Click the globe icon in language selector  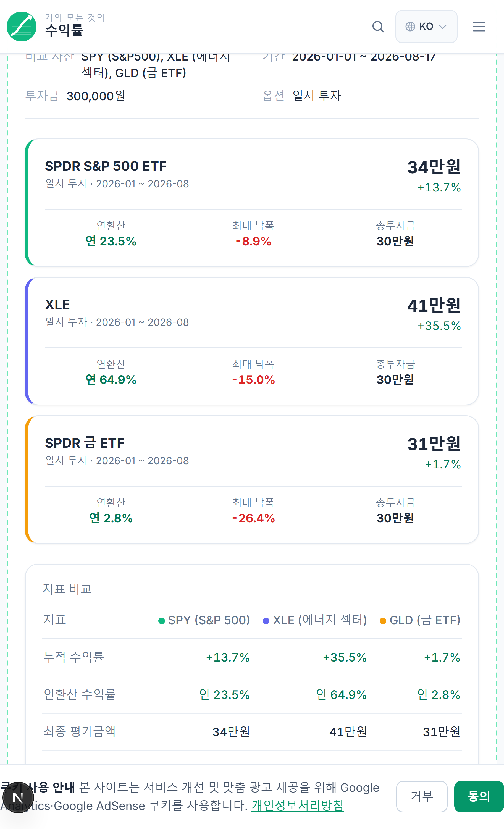click(410, 27)
